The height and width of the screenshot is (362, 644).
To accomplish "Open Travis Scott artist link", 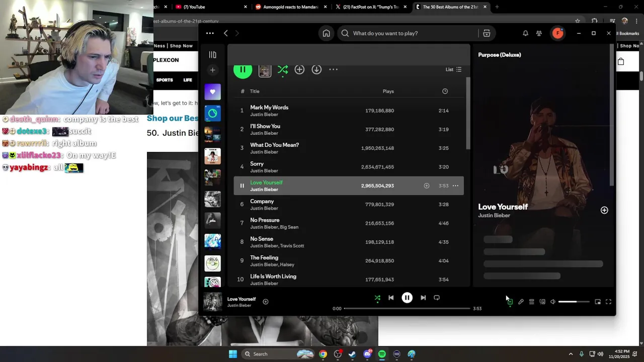I will pos(292,246).
